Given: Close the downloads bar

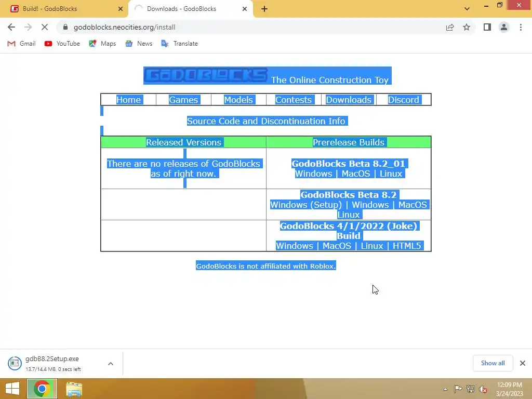Looking at the screenshot, I should click(523, 363).
